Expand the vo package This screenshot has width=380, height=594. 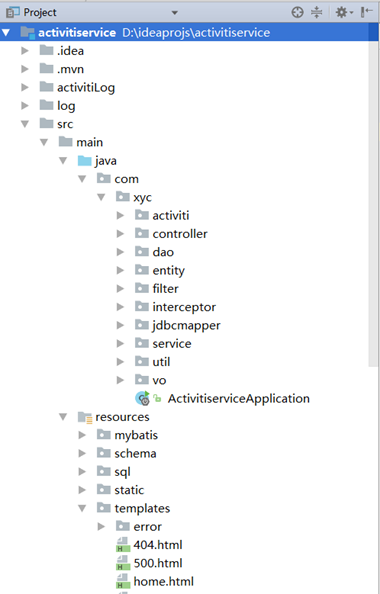[120, 380]
